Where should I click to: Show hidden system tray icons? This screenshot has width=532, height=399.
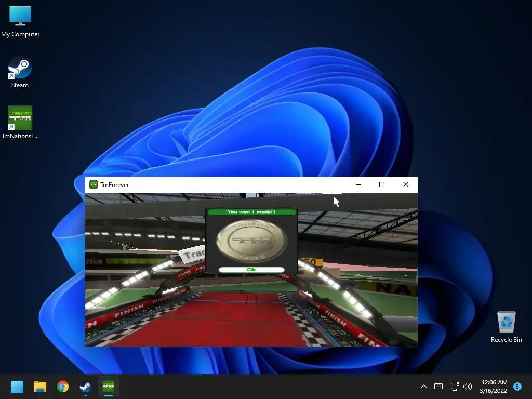[424, 387]
